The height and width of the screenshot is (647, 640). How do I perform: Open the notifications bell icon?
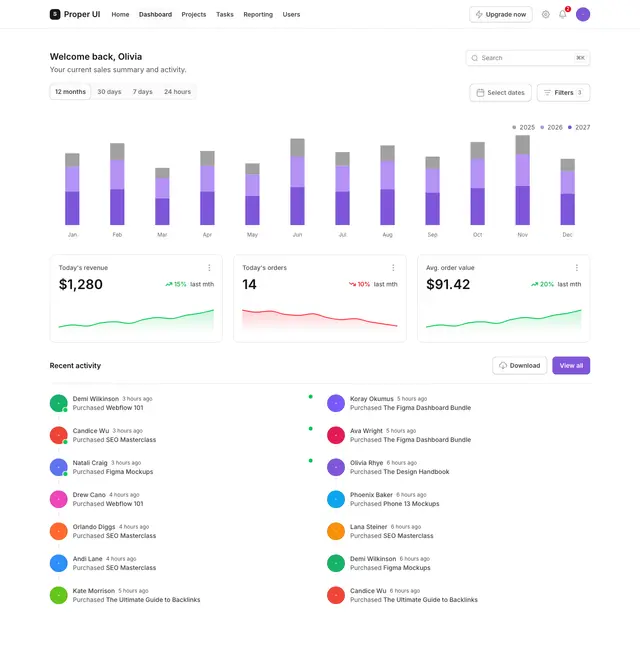(x=562, y=14)
